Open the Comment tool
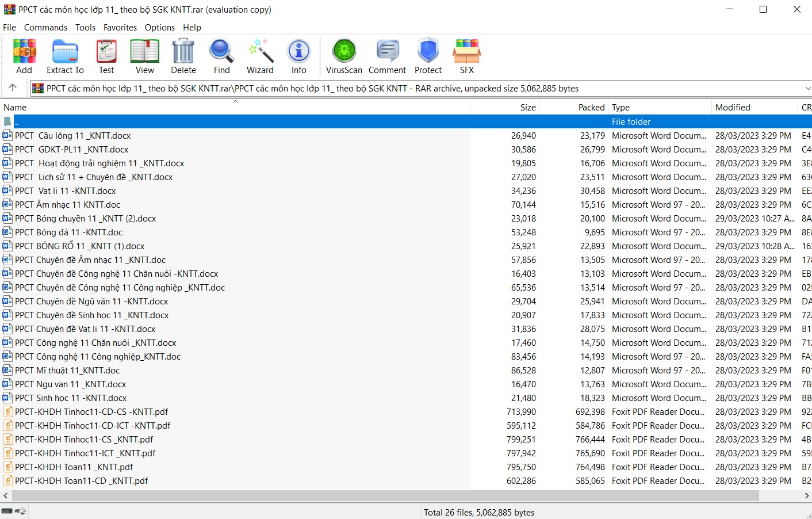Screen dimensions: 812x519 (x=387, y=56)
